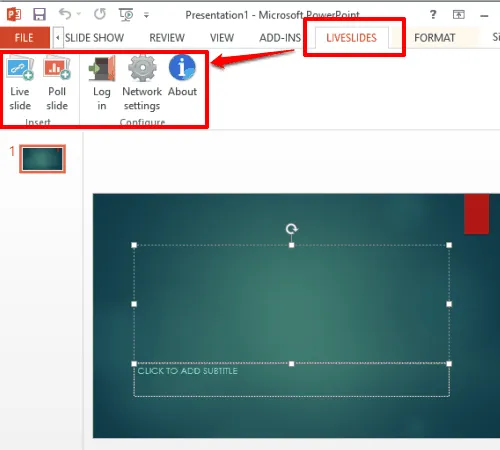Click the right-middle handle of the title box
Viewport: 500px width, 450px height.
[x=449, y=304]
